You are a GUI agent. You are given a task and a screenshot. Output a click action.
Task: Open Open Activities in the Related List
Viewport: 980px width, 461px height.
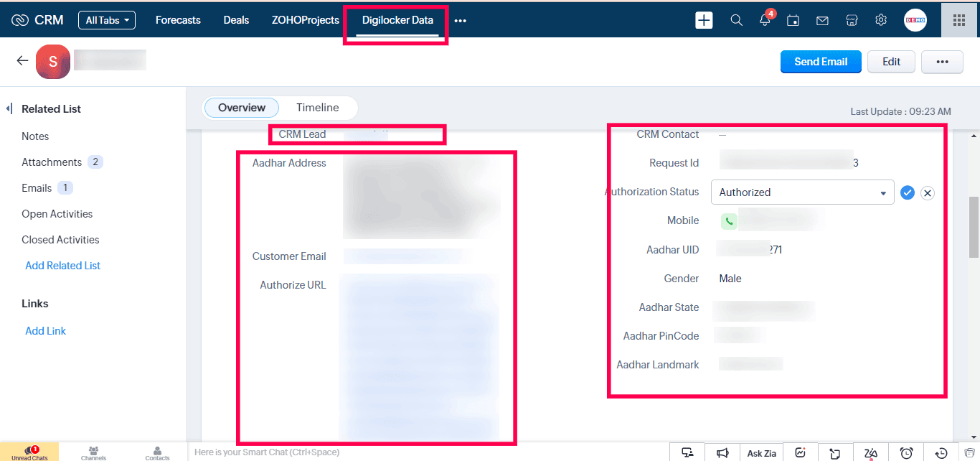coord(57,214)
